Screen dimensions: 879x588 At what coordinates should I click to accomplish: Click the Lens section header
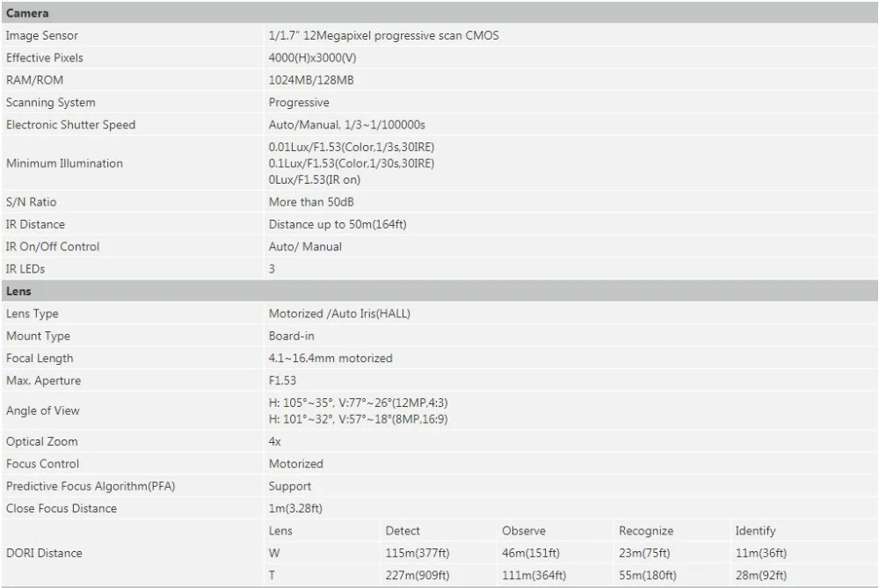pos(439,291)
